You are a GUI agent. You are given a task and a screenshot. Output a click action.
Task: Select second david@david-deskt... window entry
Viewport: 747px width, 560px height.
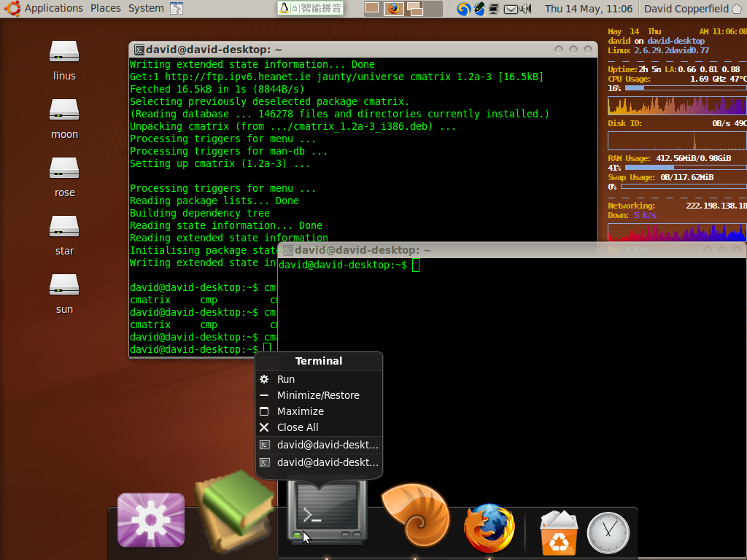click(x=319, y=462)
